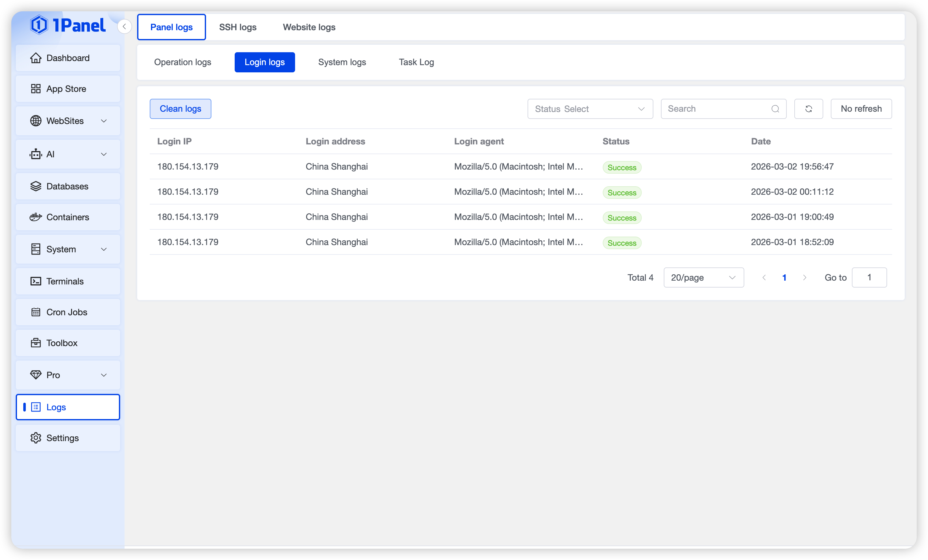This screenshot has width=928, height=560.
Task: Collapse the sidebar with arrow button
Action: 124,27
